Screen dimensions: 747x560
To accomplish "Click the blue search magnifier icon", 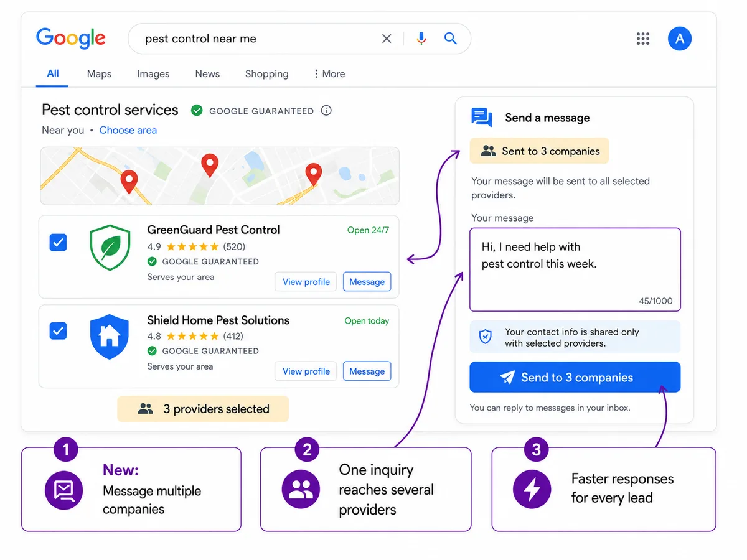I will point(451,39).
